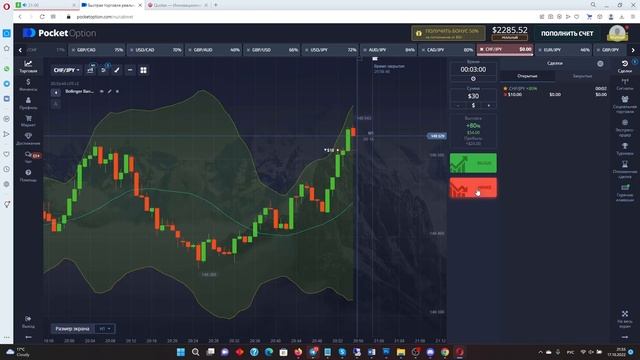640x360 pixels.
Task: Open the indicators icon in chart toolbar
Action: [104, 70]
